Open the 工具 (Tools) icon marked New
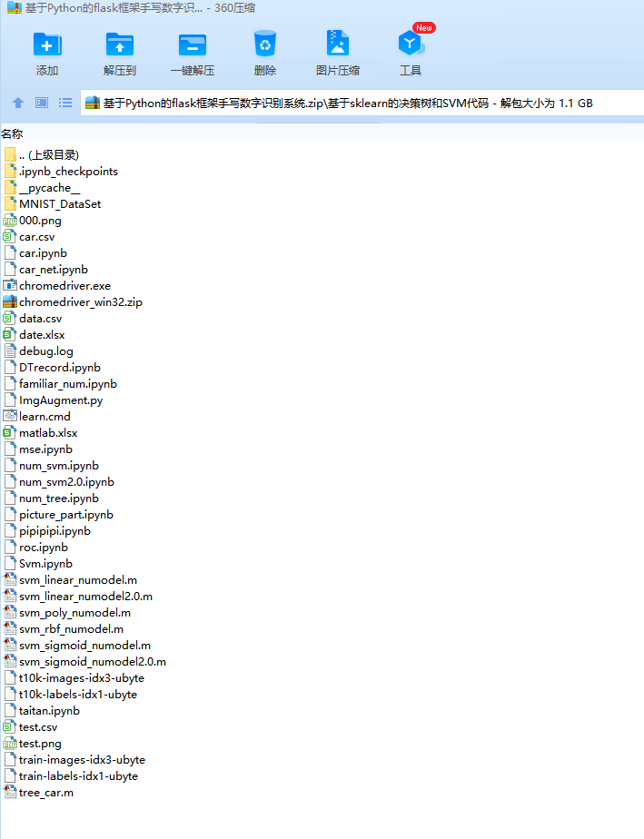644x839 pixels. coord(411,43)
